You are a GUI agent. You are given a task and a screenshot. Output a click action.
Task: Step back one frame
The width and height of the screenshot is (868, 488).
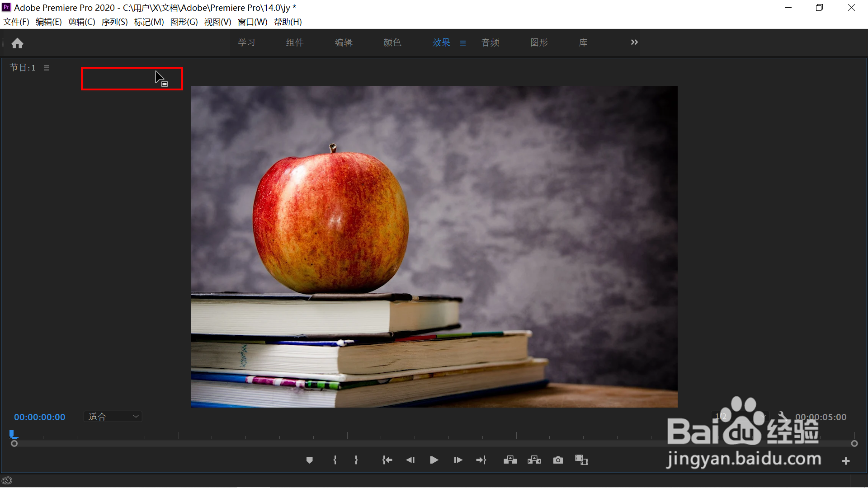pos(410,460)
